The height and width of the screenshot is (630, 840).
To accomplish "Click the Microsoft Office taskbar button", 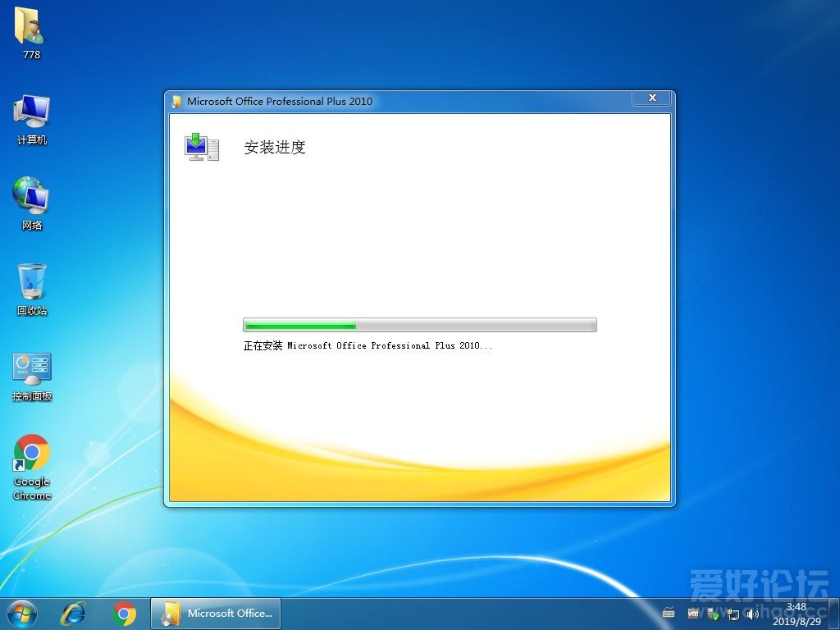I will click(216, 614).
